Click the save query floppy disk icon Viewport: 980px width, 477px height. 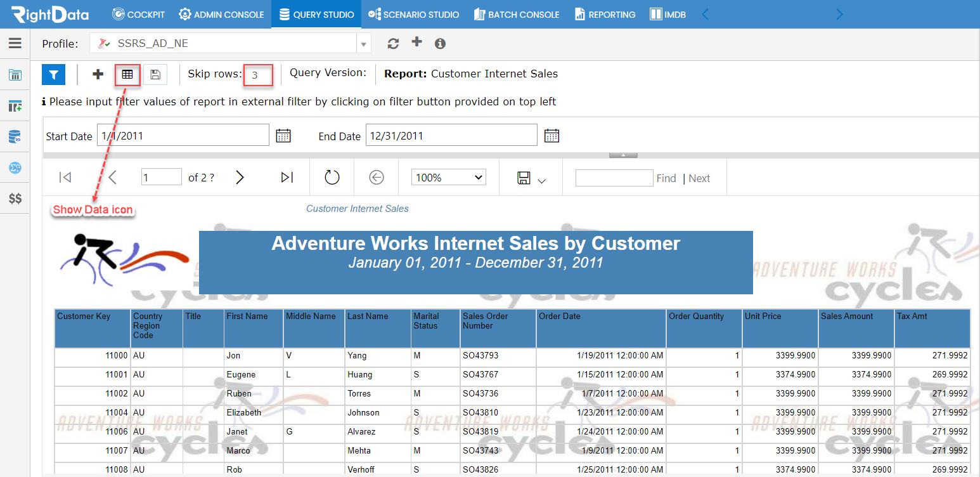[x=155, y=74]
